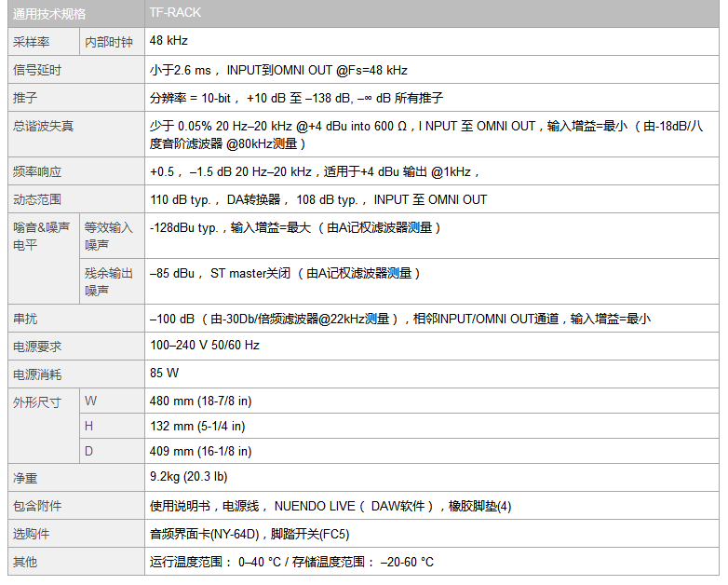Image resolution: width=728 pixels, height=585 pixels.
Task: Select the '电源要求' row label
Action: click(37, 347)
